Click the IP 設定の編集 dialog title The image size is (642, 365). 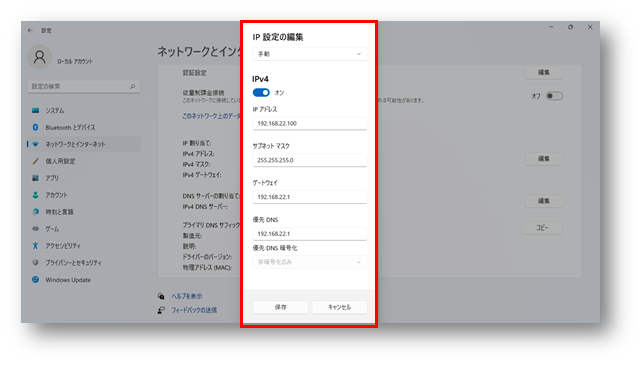(x=278, y=37)
